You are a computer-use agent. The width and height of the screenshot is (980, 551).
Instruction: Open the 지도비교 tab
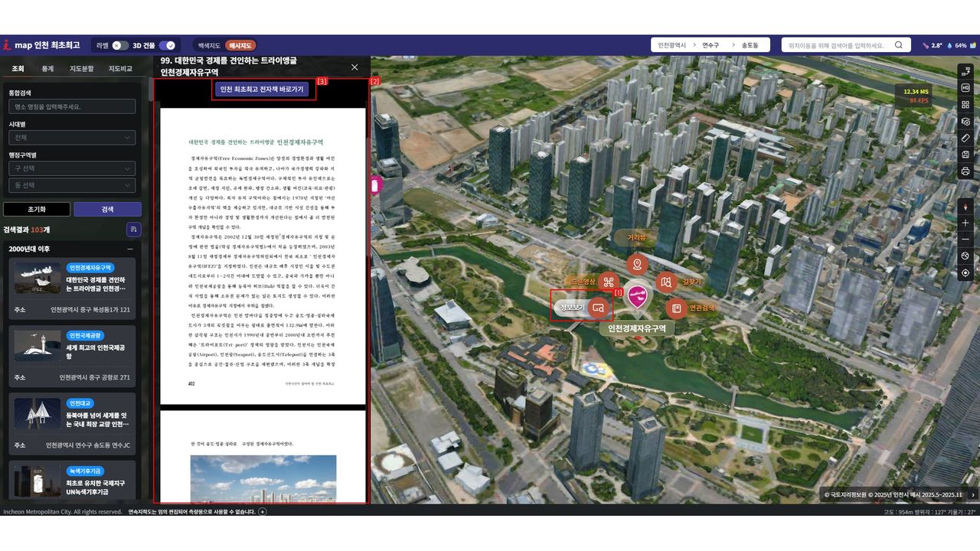(x=120, y=69)
